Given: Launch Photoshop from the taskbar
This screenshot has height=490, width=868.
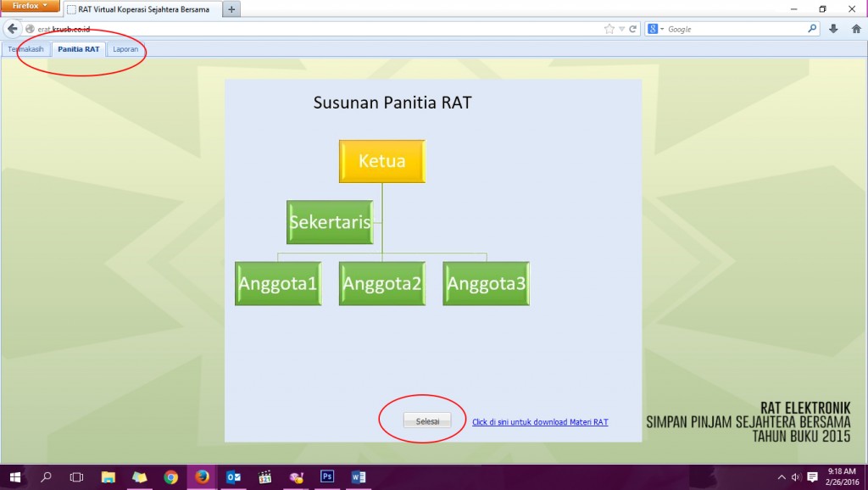Looking at the screenshot, I should [326, 476].
